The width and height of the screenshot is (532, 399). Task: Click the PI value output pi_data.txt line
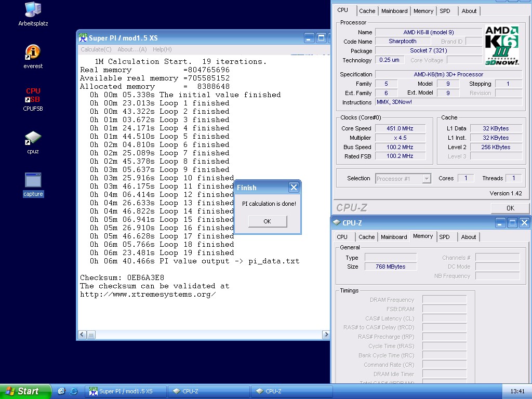click(x=194, y=261)
